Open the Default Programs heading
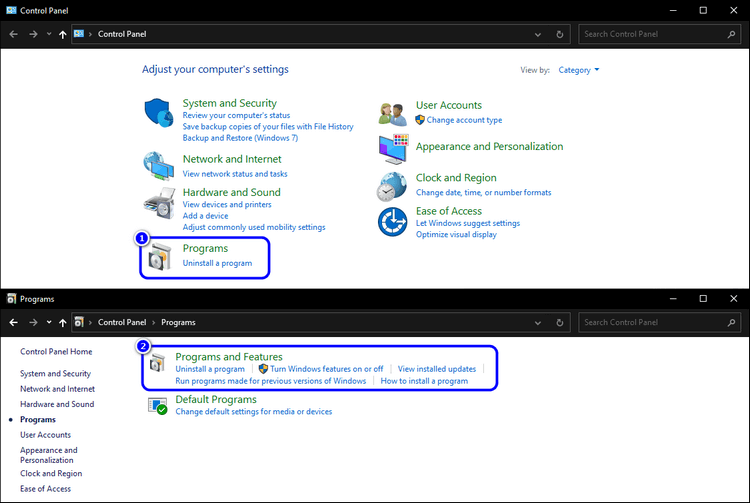The image size is (750, 503). (x=216, y=399)
